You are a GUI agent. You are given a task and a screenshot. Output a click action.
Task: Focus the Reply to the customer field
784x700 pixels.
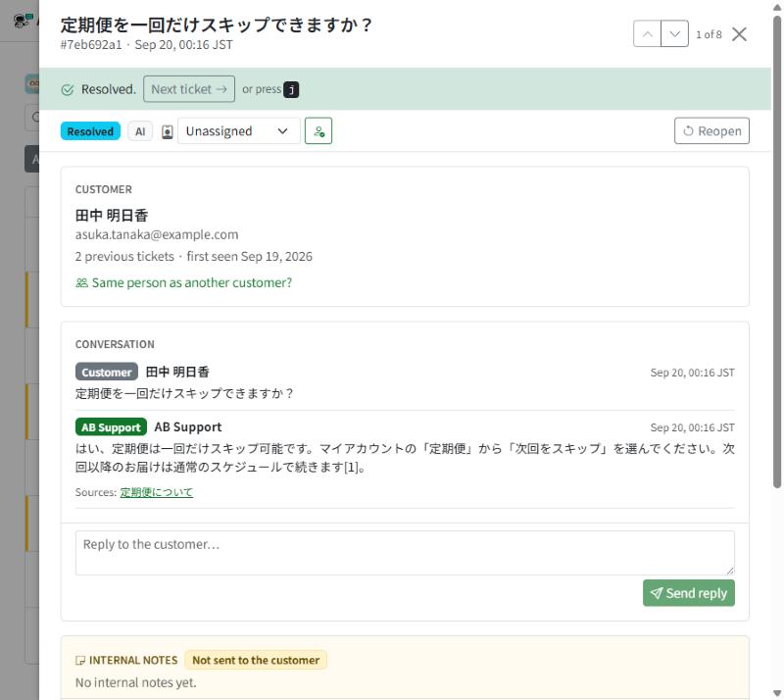405,553
